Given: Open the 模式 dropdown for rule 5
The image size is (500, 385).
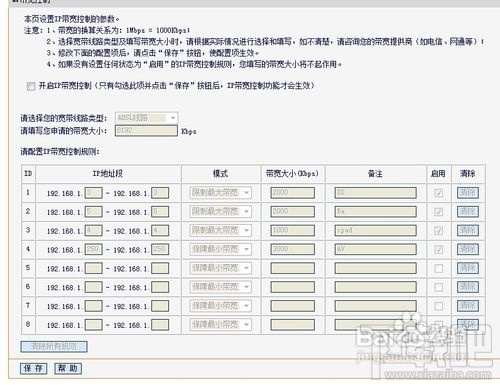Looking at the screenshot, I should pyautogui.click(x=220, y=268).
